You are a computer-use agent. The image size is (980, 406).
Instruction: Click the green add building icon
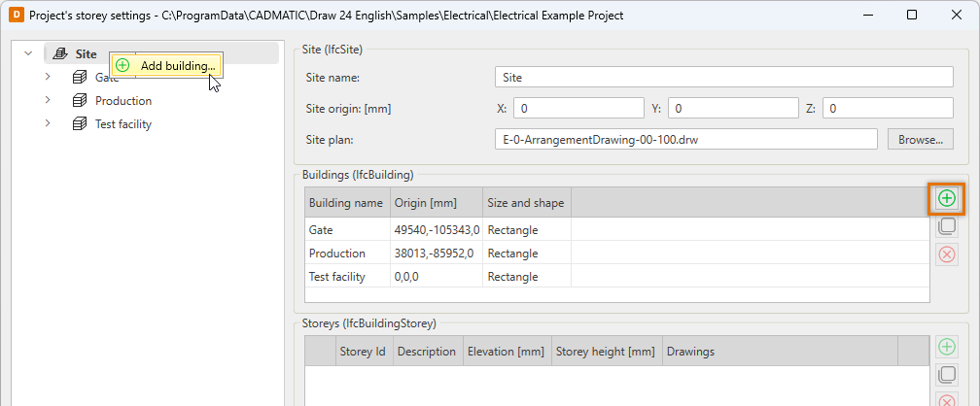(x=946, y=199)
